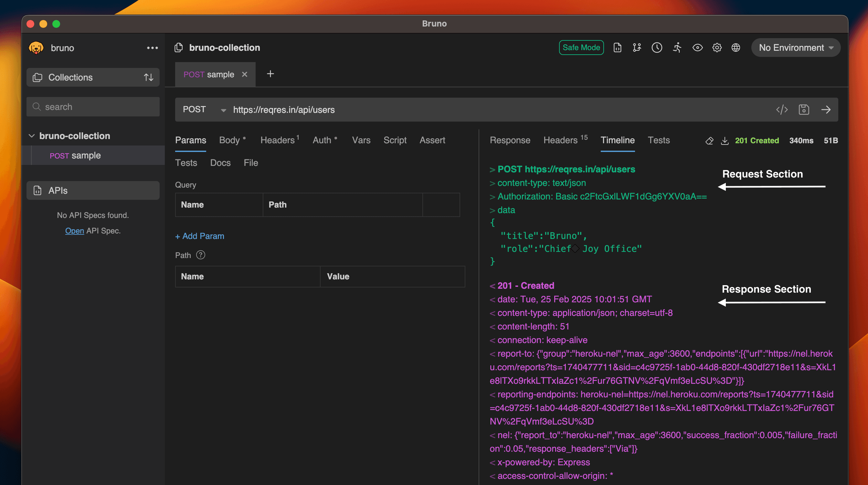This screenshot has width=868, height=485.
Task: Click the request history icon
Action: [x=657, y=48]
